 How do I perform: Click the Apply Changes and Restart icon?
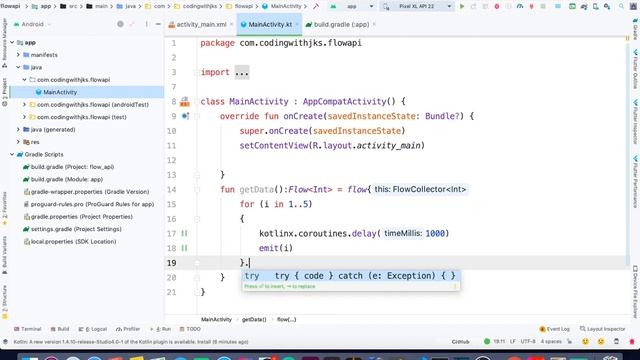473,7
